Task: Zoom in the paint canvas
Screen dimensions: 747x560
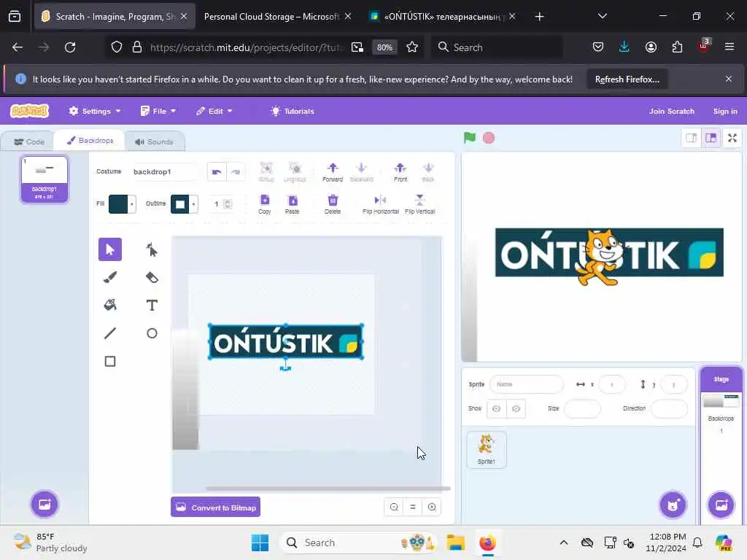Action: pos(432,507)
